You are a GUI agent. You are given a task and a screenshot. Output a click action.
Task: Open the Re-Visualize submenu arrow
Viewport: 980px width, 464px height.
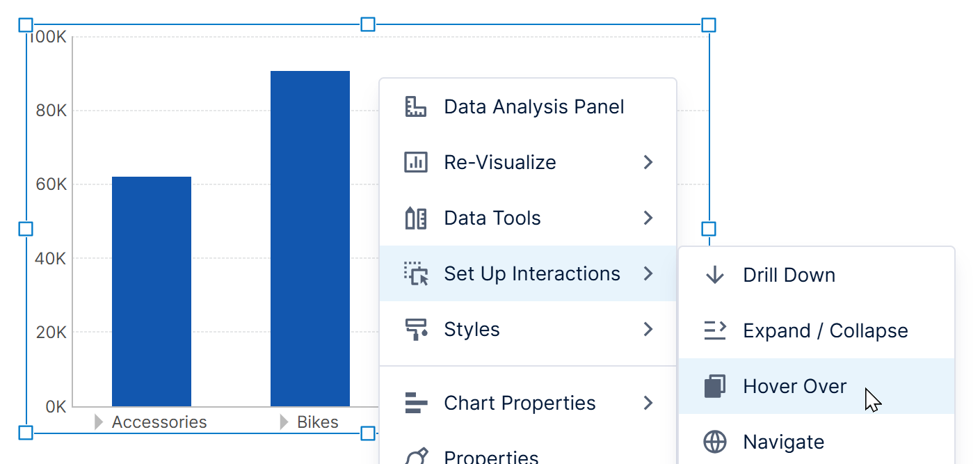(x=648, y=162)
